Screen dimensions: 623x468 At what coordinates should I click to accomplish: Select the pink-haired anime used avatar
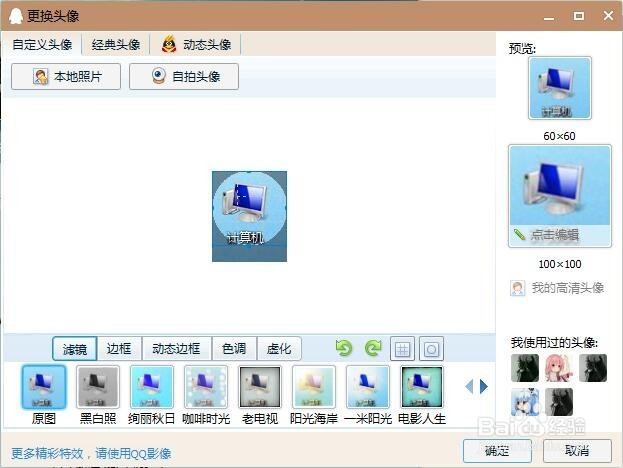pos(559,368)
